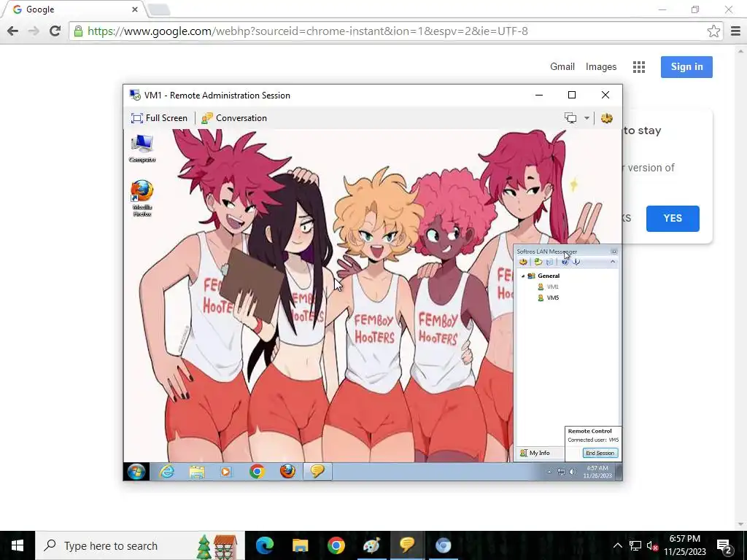Select user VM5 in Softros list
The height and width of the screenshot is (560, 747).
553,297
